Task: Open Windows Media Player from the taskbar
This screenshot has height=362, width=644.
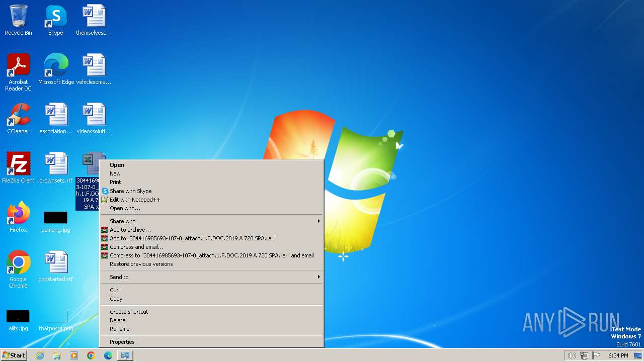Action: [x=74, y=355]
